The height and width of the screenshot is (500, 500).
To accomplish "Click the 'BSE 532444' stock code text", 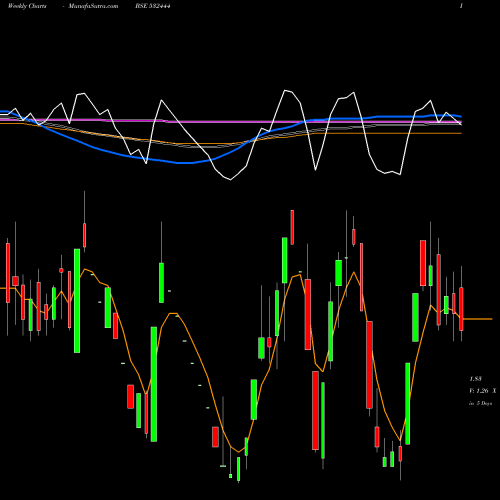I will pos(153,6).
